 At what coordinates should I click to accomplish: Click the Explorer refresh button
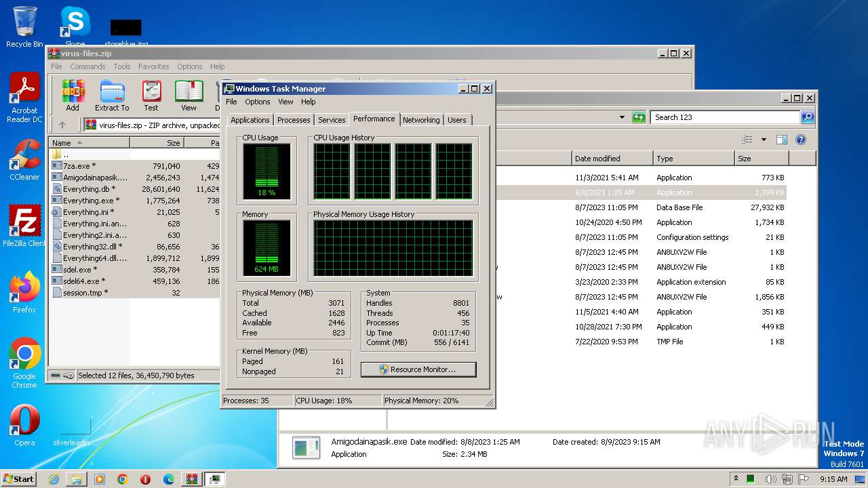tap(639, 117)
